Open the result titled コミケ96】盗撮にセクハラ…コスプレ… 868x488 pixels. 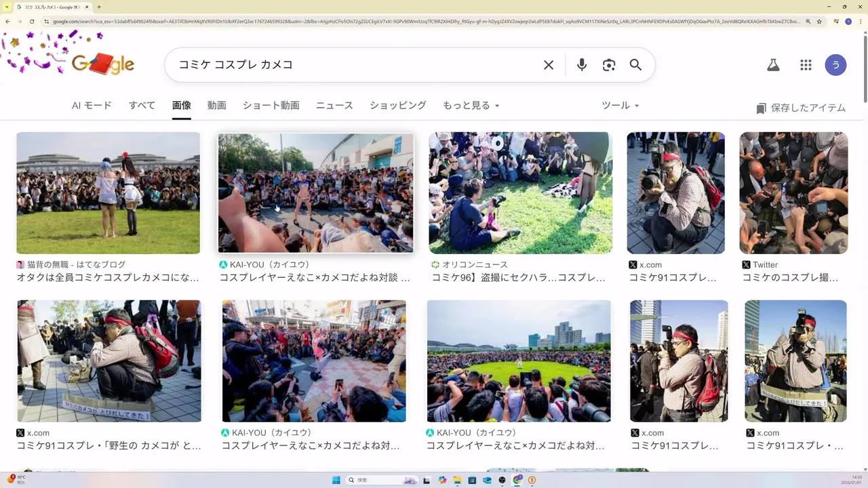coord(519,278)
